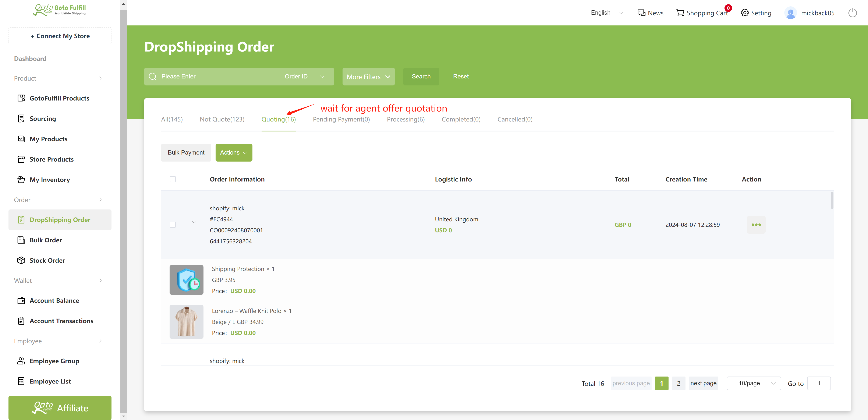Click the Stock Order cube icon
The width and height of the screenshot is (868, 420).
click(x=21, y=260)
